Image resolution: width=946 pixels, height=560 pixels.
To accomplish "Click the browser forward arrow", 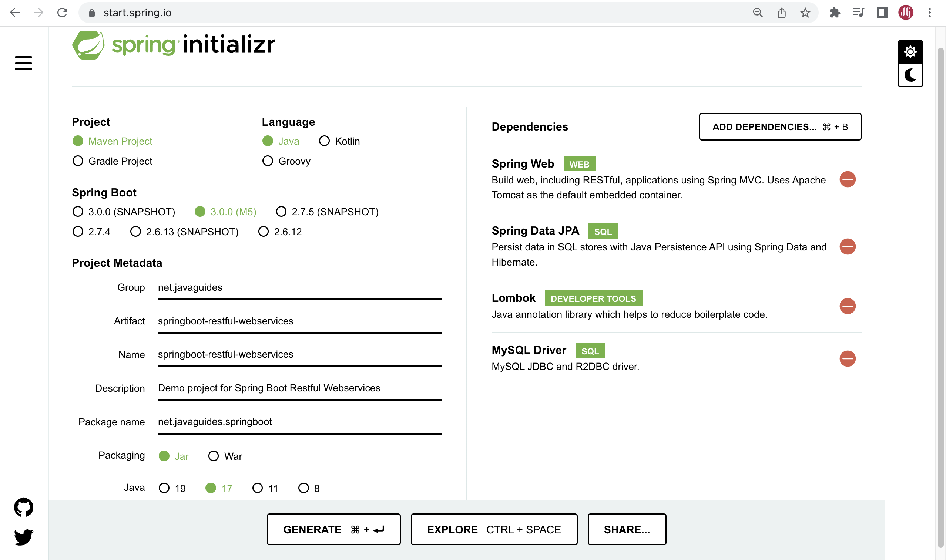I will point(38,13).
